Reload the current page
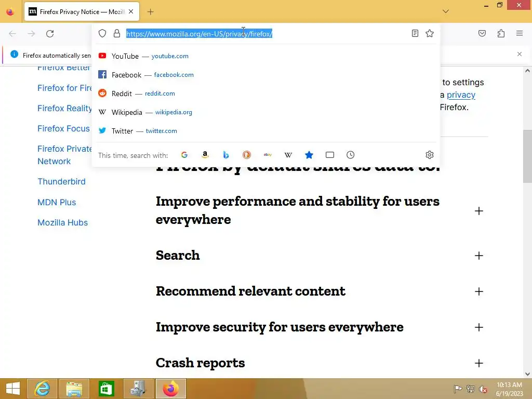This screenshot has width=532, height=399. [x=50, y=34]
